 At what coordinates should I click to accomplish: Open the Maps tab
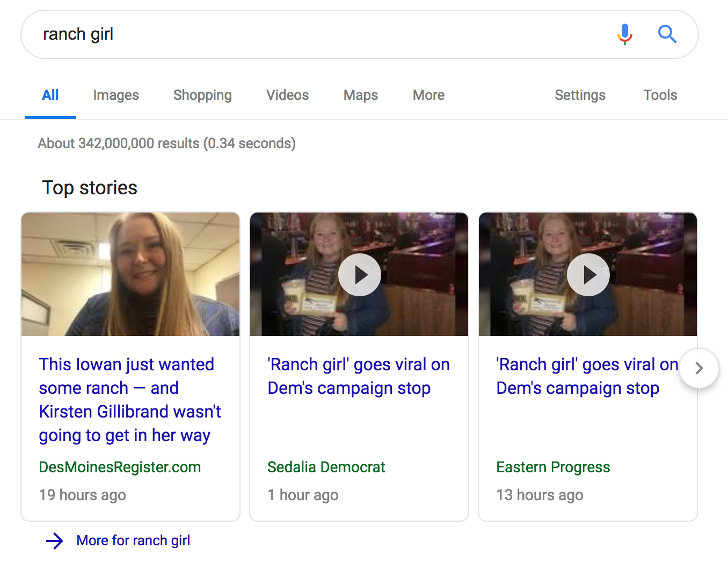click(x=361, y=96)
